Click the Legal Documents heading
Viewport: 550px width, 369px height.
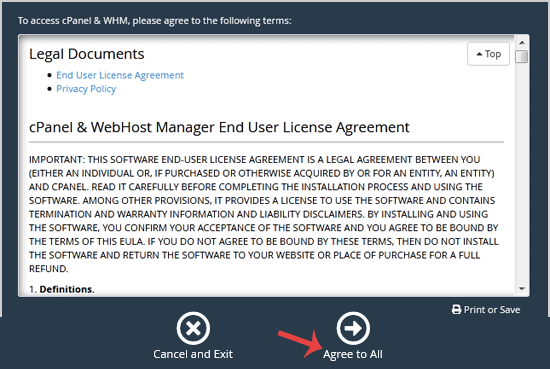point(87,54)
